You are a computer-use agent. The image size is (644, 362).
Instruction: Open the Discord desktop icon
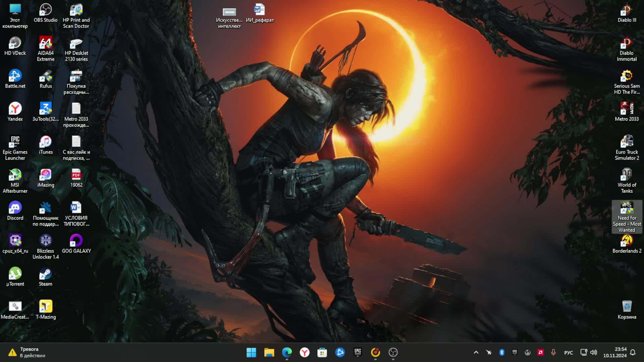15,211
